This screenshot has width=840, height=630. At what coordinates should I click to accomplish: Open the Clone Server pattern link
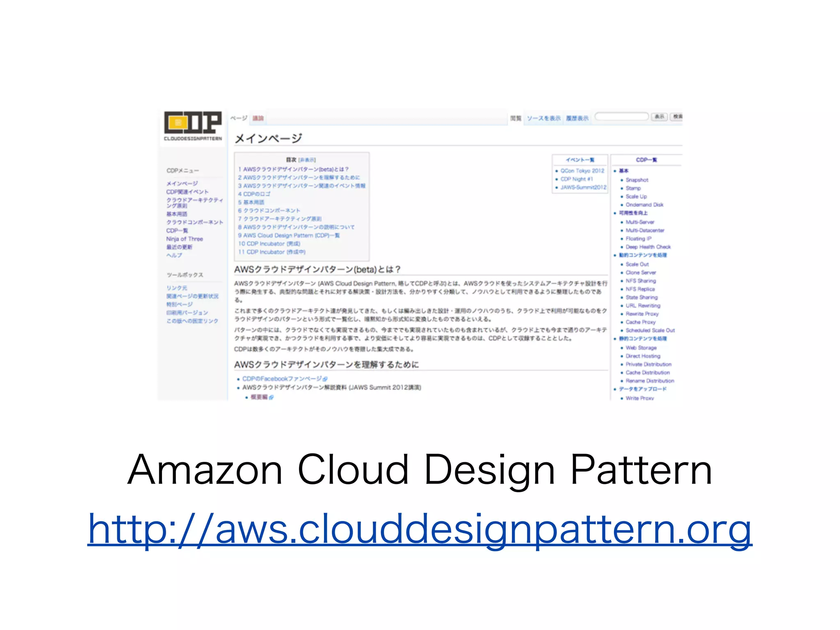pos(641,272)
